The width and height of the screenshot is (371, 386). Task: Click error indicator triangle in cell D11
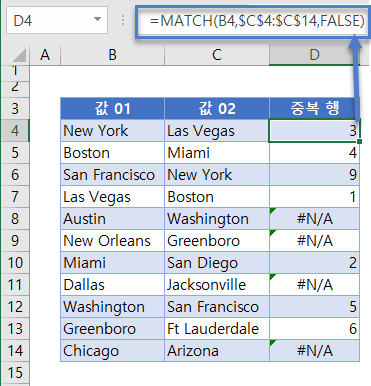pos(273,277)
